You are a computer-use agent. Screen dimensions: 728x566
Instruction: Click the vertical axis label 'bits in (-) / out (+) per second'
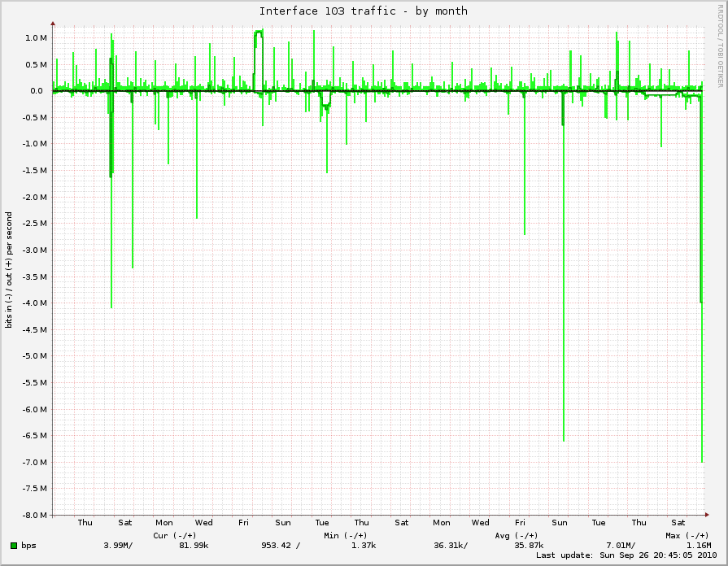pos(9,270)
